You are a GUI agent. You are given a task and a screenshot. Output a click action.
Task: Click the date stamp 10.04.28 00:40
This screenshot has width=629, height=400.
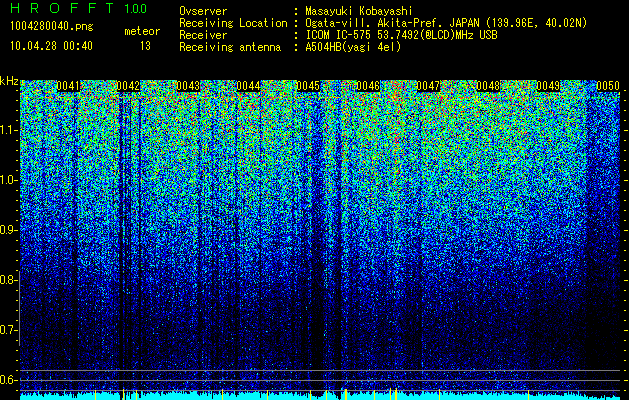pos(51,46)
